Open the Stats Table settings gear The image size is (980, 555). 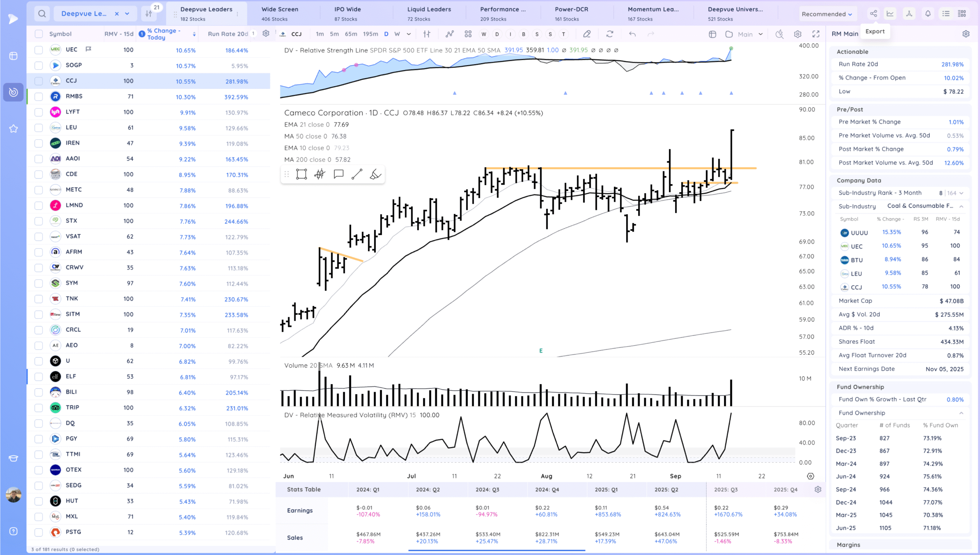click(x=818, y=490)
